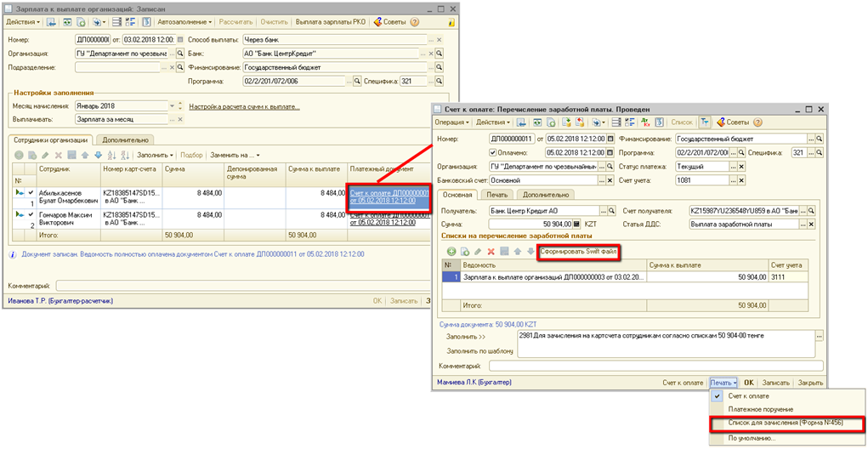This screenshot has height=449, width=868.
Task: Toggle checkmark for Абилькасенов Булат row
Action: (x=31, y=193)
